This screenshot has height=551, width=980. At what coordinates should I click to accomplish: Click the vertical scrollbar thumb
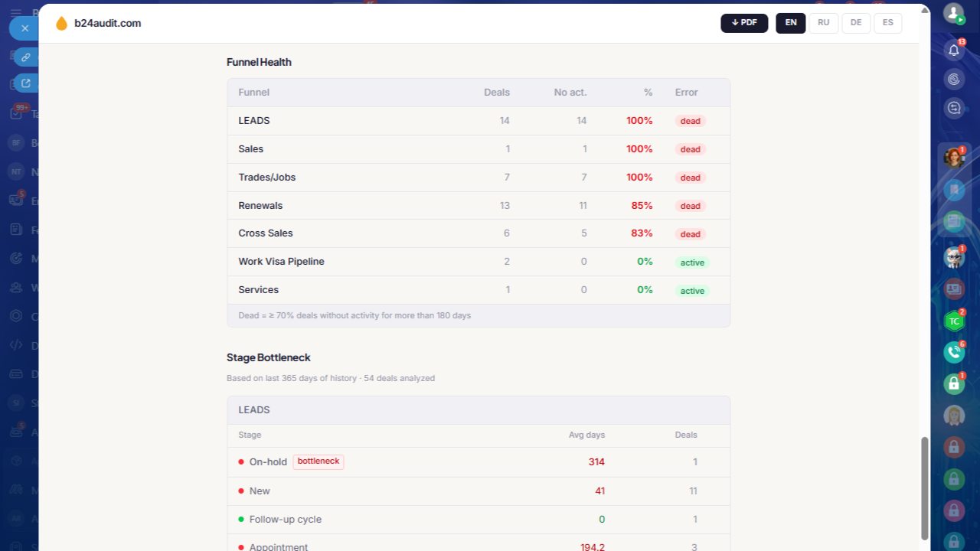pyautogui.click(x=925, y=488)
